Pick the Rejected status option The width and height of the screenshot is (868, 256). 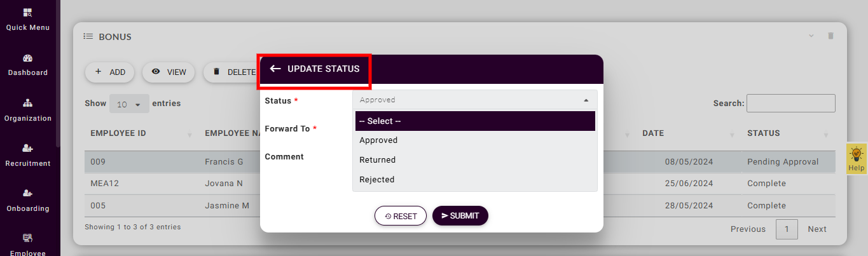tap(377, 180)
